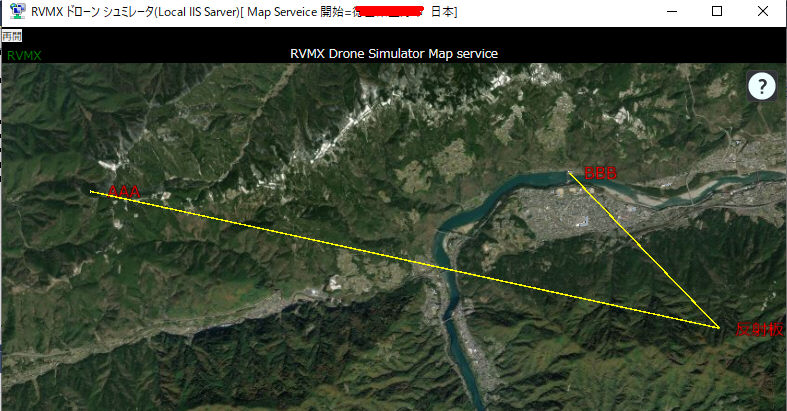Select the green RVMX label
787x411 pixels.
(x=24, y=56)
